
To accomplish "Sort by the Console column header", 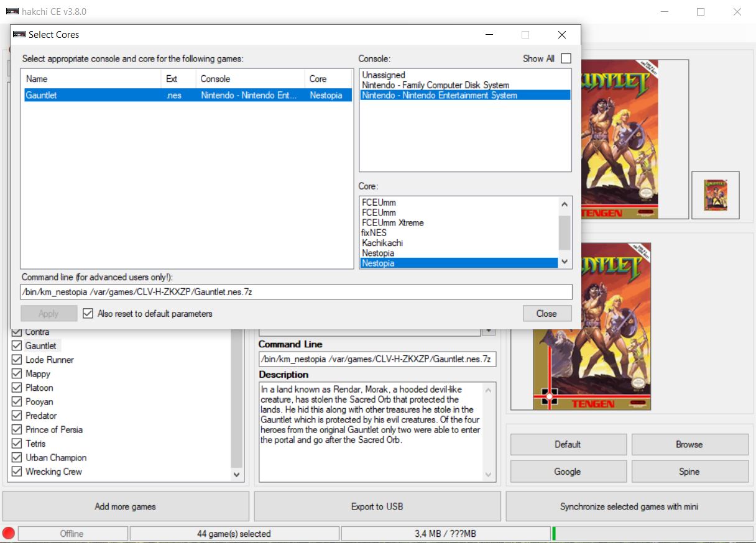I will coord(249,79).
